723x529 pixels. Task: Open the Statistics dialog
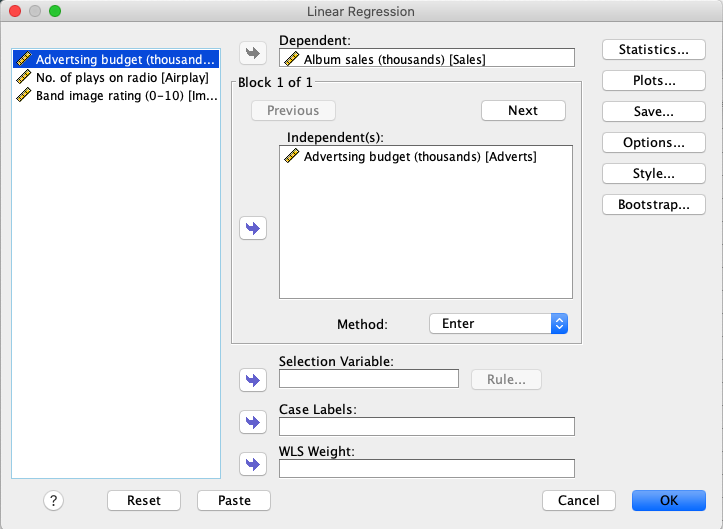(654, 49)
